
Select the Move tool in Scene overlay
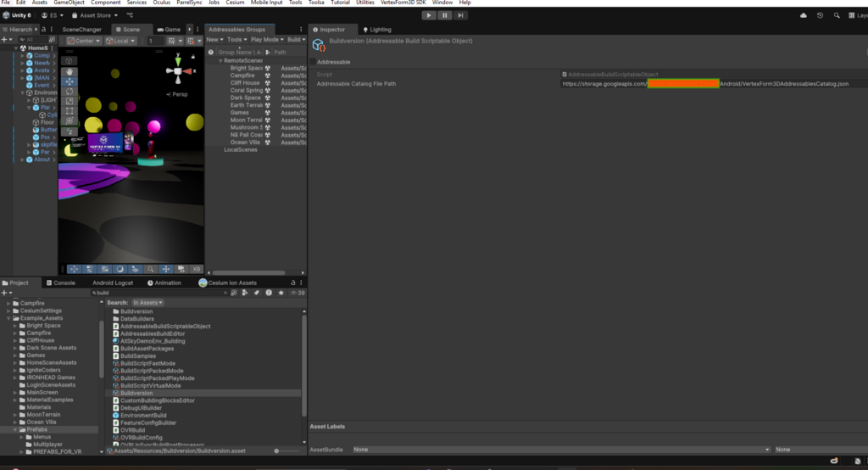click(x=70, y=81)
